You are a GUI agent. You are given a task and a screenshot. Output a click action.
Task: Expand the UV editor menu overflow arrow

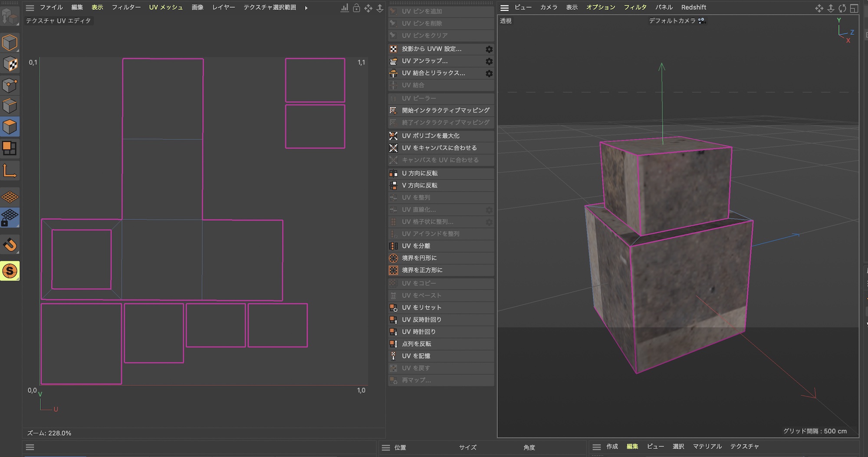[x=306, y=8]
